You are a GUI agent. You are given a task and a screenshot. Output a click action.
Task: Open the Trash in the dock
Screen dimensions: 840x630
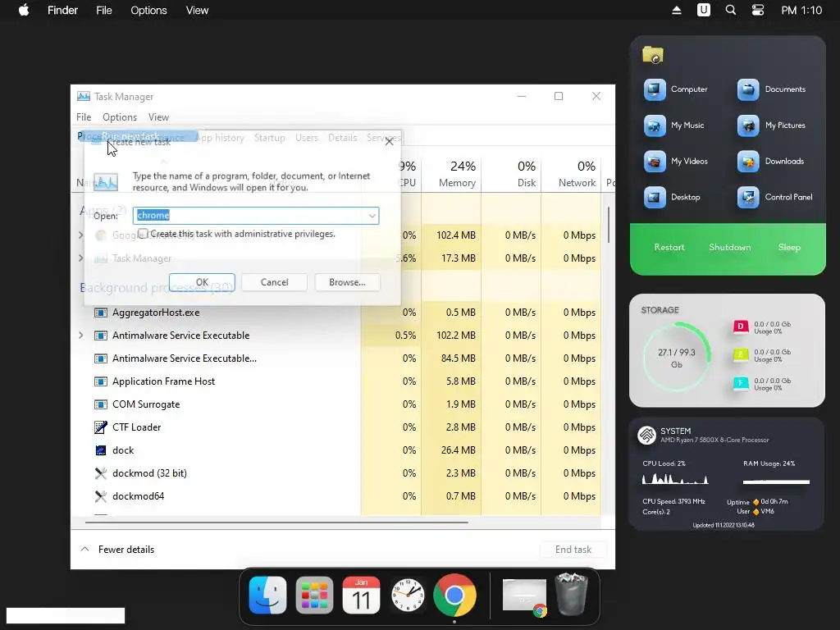pos(572,594)
